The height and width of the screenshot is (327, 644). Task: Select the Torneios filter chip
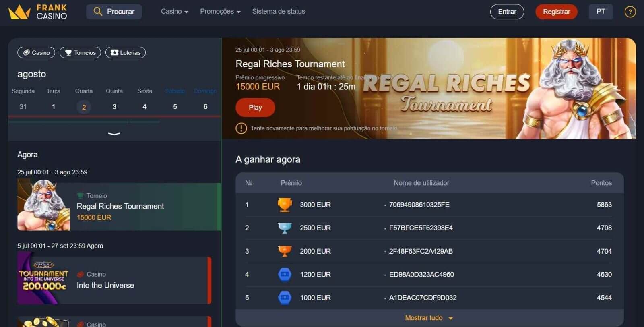coord(80,52)
